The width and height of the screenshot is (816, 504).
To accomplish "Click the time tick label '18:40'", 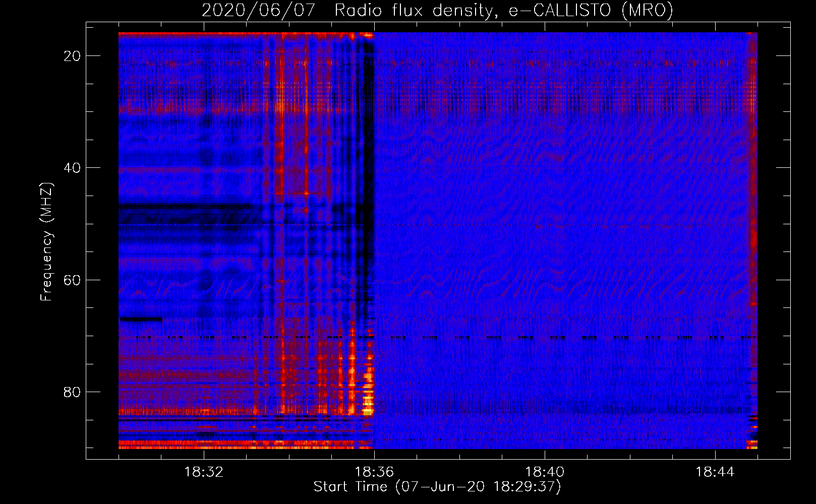I will click(545, 472).
